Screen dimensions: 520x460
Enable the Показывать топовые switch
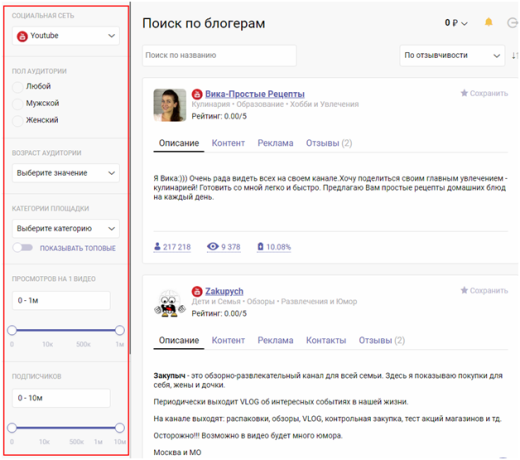(x=23, y=248)
